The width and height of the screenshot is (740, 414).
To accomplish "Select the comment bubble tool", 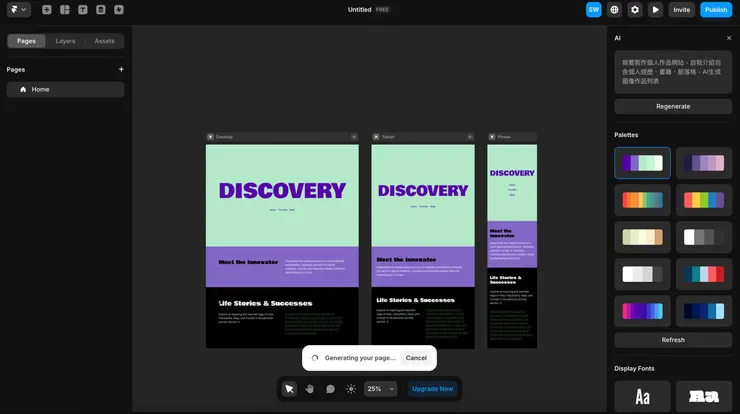I will (330, 389).
